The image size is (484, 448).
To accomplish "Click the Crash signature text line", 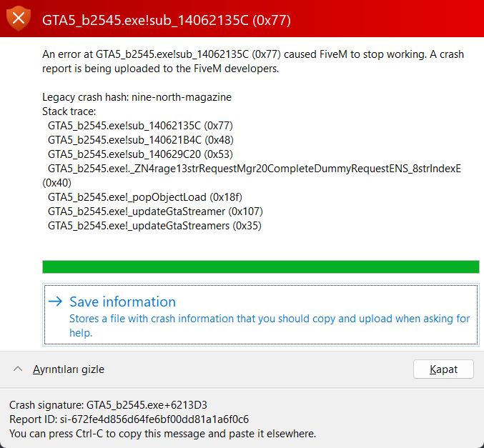I will 108,404.
